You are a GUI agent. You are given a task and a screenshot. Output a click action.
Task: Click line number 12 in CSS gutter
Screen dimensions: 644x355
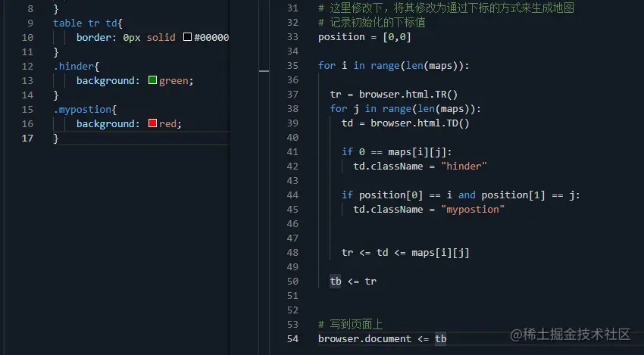(27, 66)
